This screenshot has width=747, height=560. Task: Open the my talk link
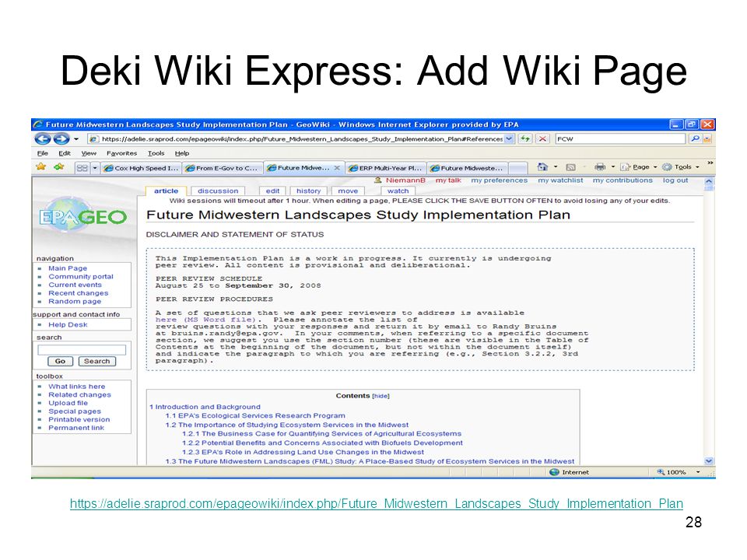pyautogui.click(x=448, y=180)
